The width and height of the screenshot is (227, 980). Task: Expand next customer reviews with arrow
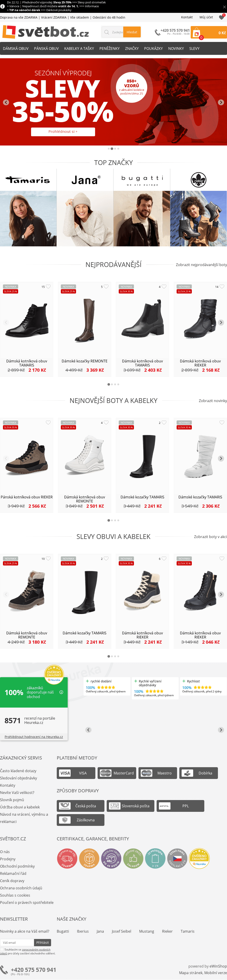point(221,730)
